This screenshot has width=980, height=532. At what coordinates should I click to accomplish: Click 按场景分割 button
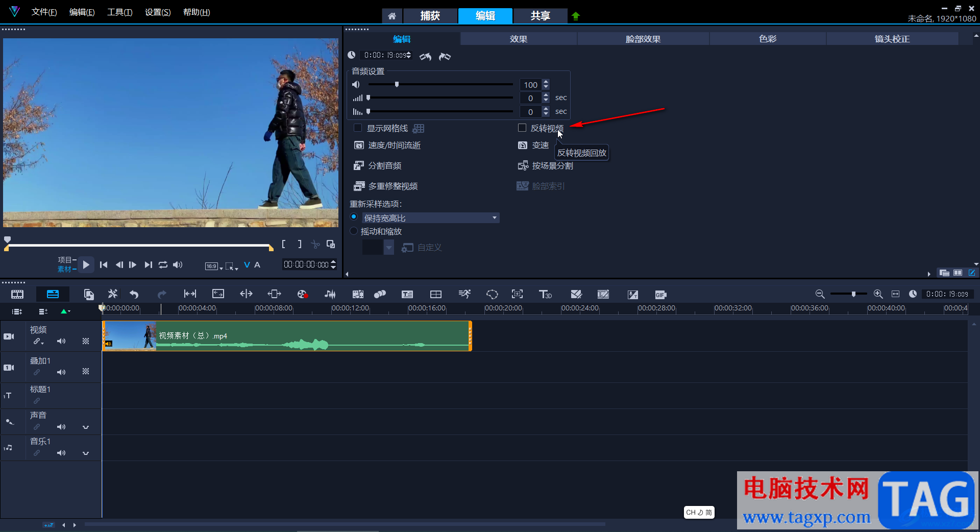pyautogui.click(x=546, y=166)
